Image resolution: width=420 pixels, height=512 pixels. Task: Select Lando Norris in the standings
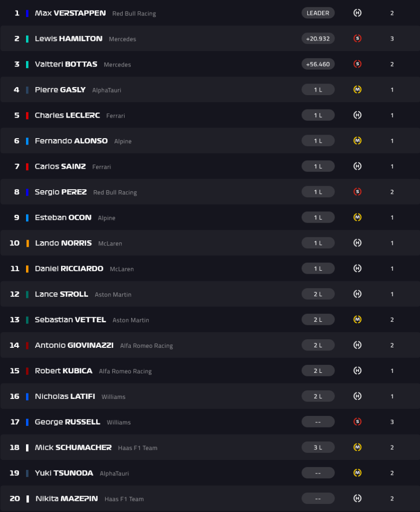click(63, 243)
